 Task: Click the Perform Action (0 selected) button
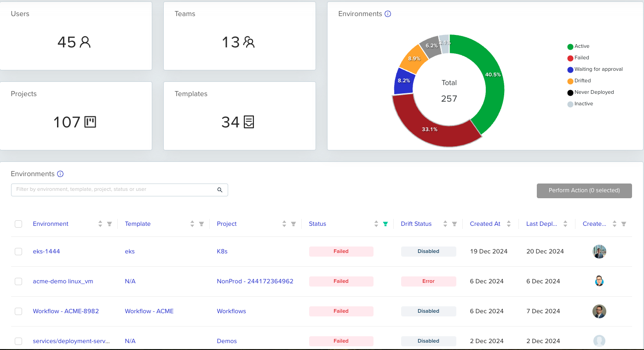coord(584,191)
